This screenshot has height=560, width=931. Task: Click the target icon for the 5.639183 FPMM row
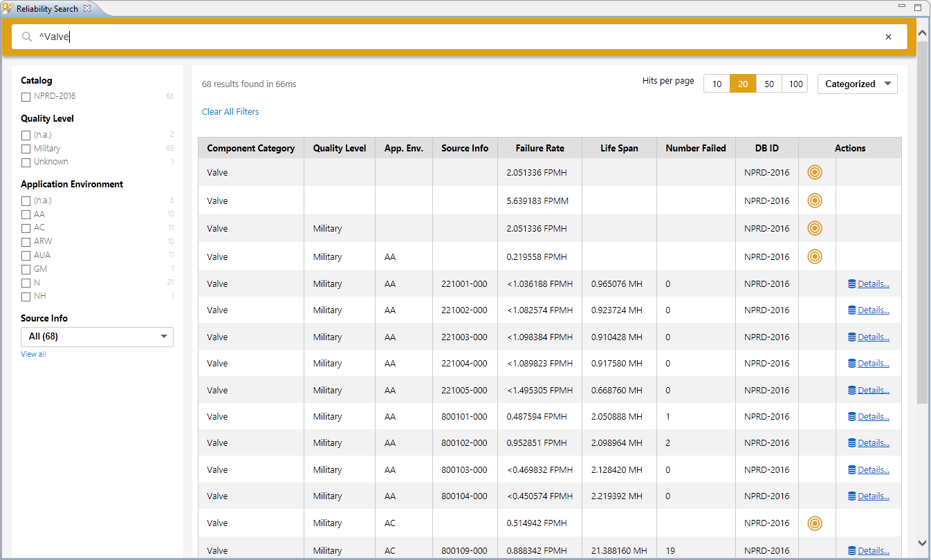coord(815,201)
